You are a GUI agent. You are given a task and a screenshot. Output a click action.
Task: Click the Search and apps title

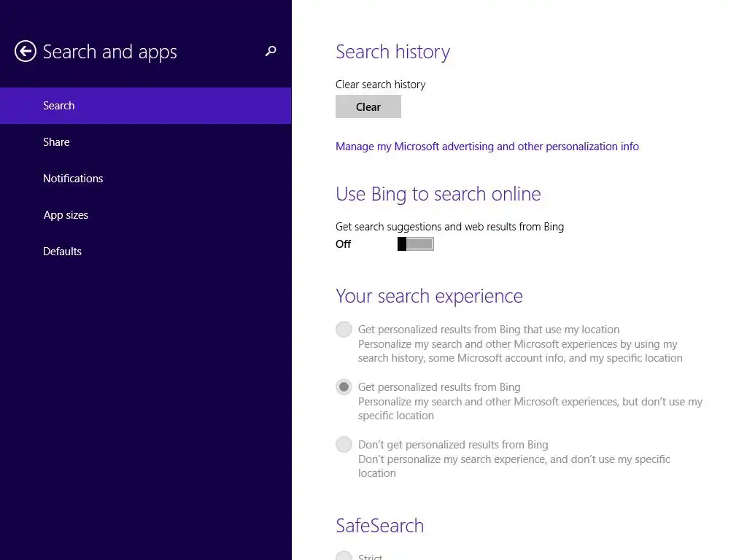pos(109,52)
